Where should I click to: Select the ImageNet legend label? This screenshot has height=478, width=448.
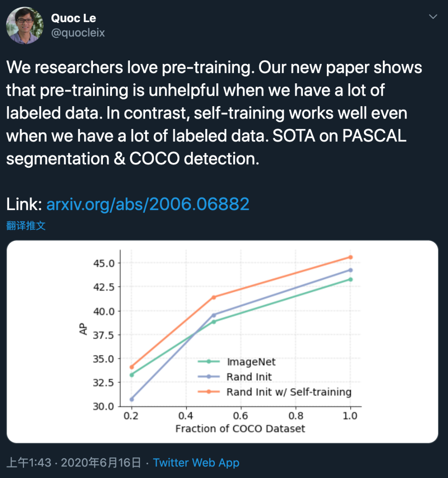coord(251,362)
